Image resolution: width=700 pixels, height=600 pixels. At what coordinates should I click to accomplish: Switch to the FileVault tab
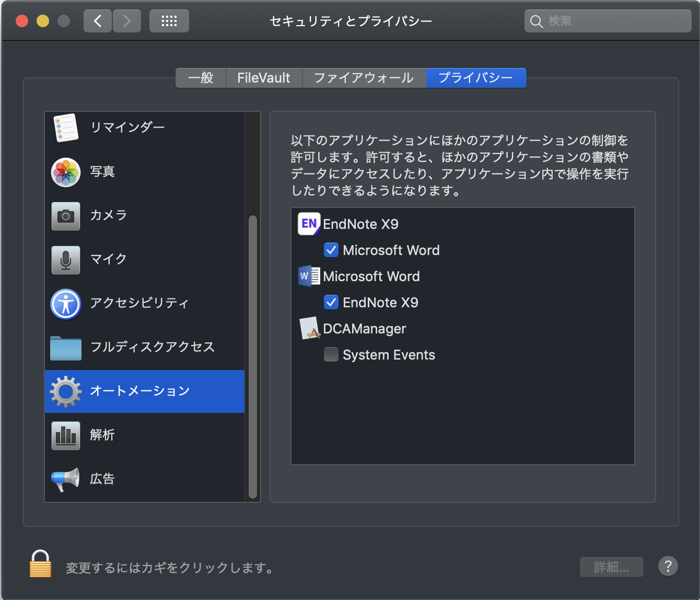[264, 78]
